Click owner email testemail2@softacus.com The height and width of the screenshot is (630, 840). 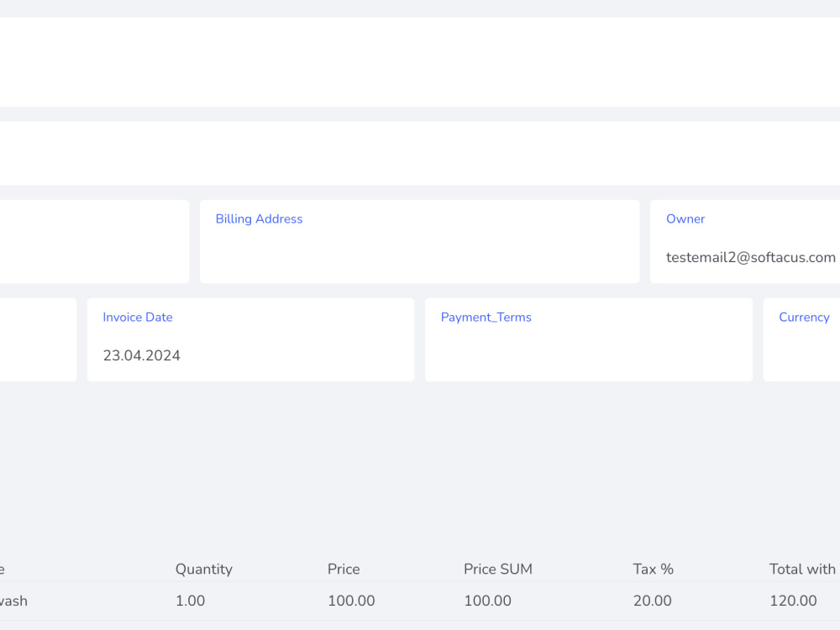750,258
